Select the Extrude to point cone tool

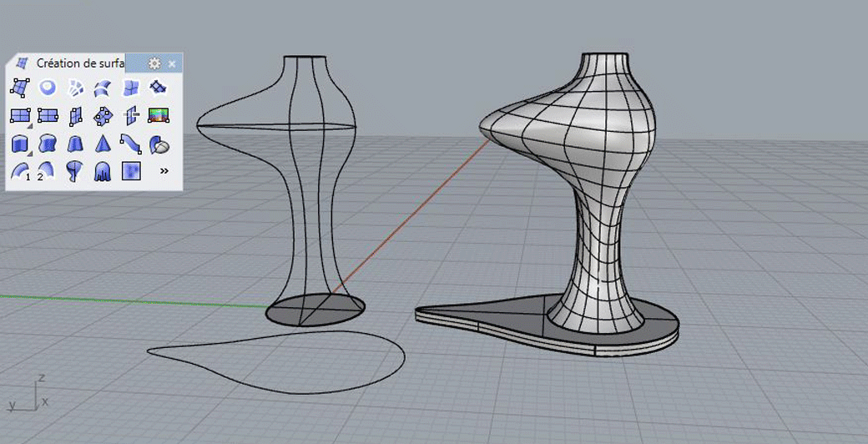103,144
